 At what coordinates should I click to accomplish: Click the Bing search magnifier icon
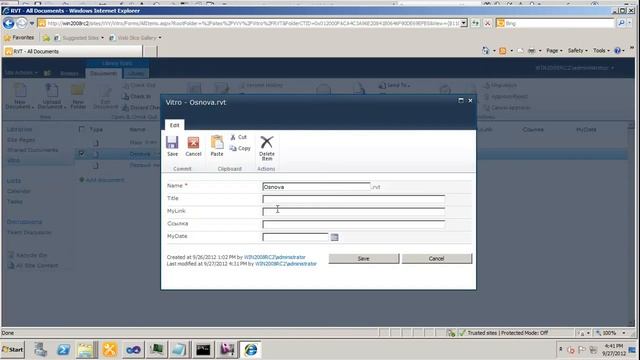coord(621,23)
